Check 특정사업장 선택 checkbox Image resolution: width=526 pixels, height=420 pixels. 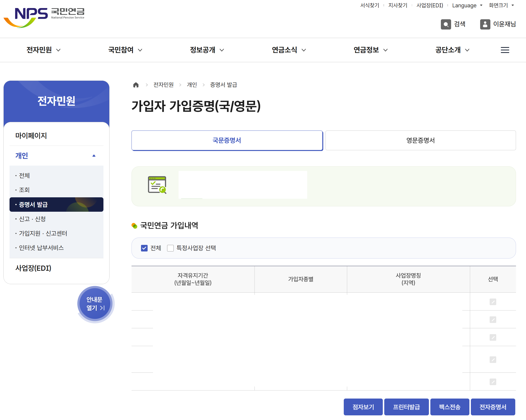tap(170, 248)
